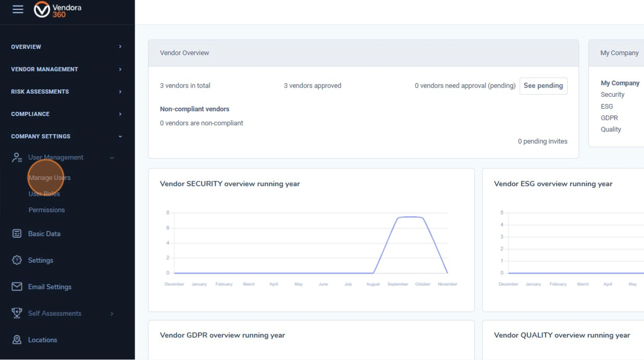Open Manage Users menu item
This screenshot has width=644, height=360.
[x=49, y=178]
